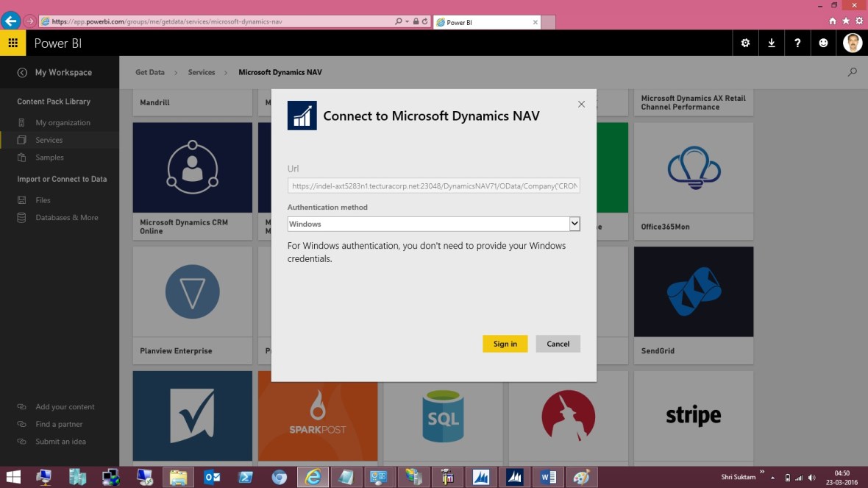Screen dimensions: 868x488
Task: Open the Authentication method dropdown
Action: click(x=574, y=223)
